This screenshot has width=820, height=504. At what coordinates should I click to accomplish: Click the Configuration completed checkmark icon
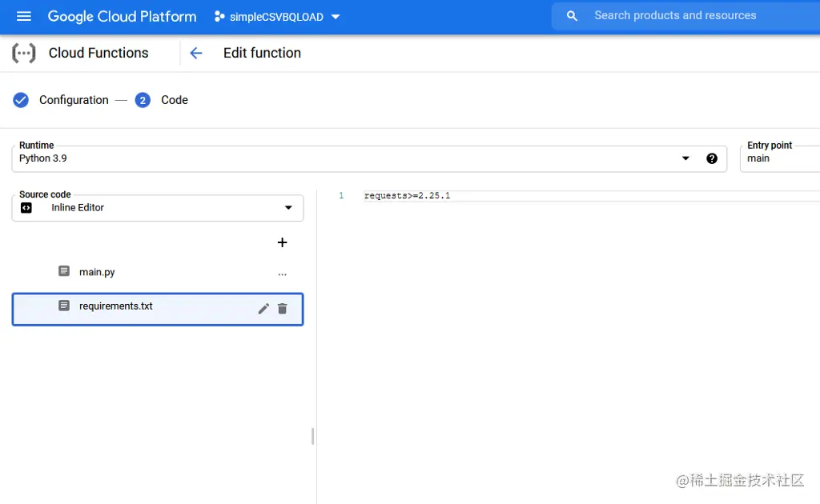coord(21,100)
